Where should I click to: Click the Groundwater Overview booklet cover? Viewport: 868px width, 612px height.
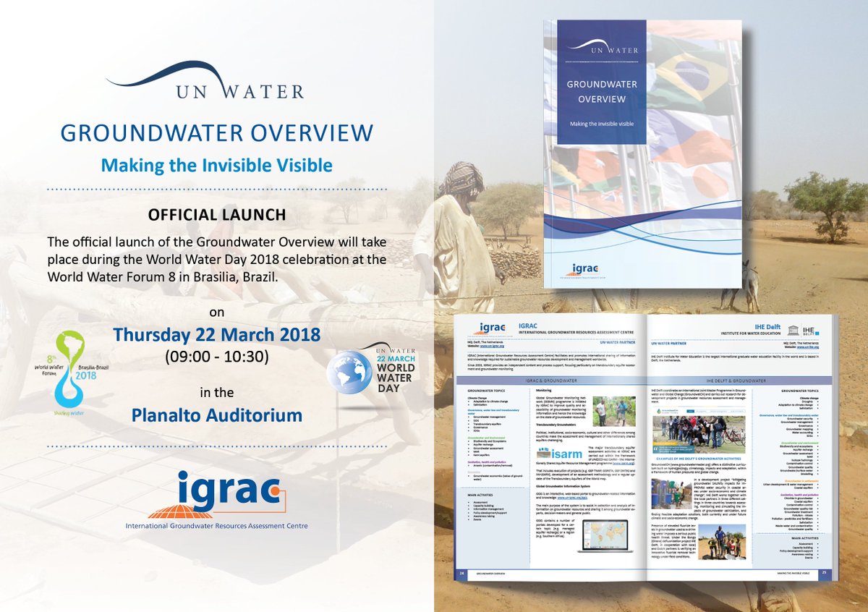point(642,156)
